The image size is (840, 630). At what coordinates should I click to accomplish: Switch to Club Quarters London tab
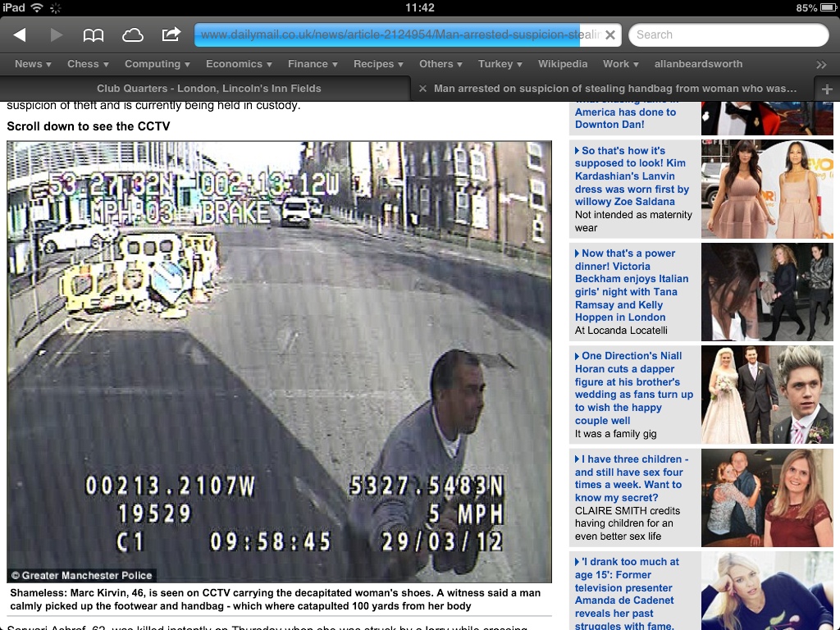[x=208, y=89]
